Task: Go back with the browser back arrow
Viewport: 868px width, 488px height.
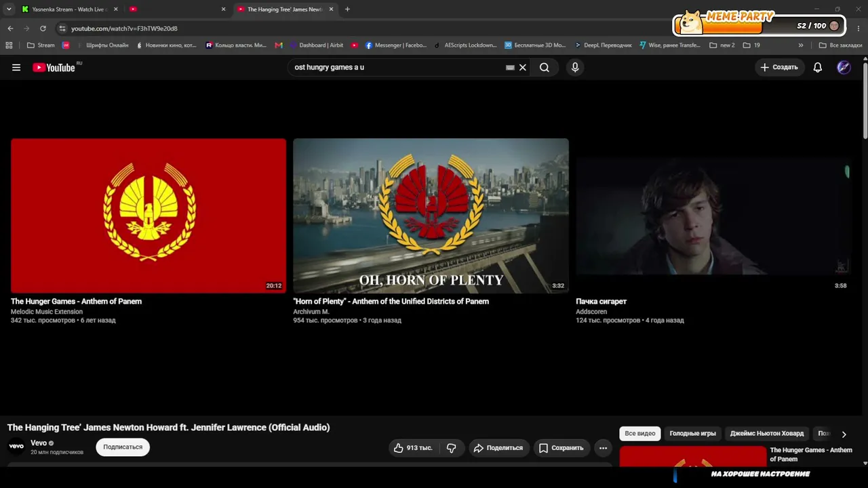Action: tap(10, 28)
